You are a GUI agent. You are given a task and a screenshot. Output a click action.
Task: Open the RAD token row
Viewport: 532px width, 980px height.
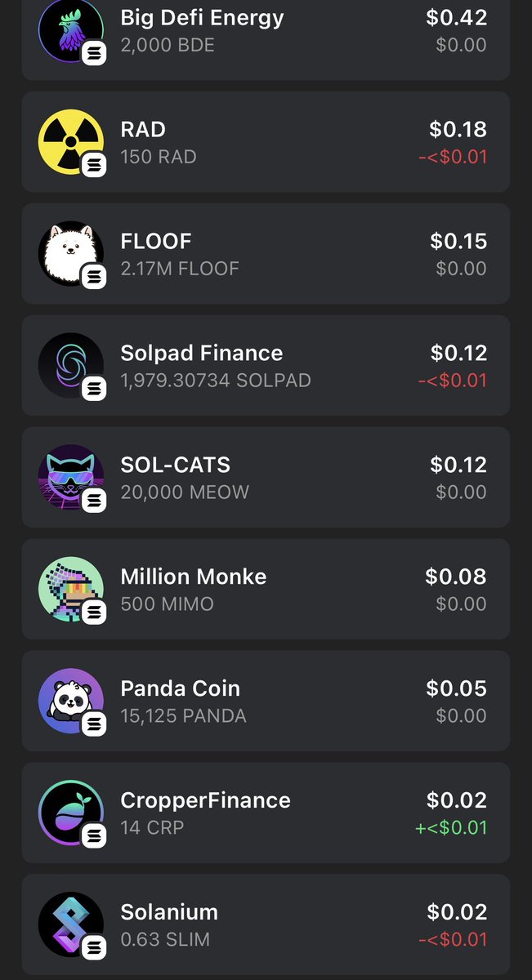coord(266,141)
